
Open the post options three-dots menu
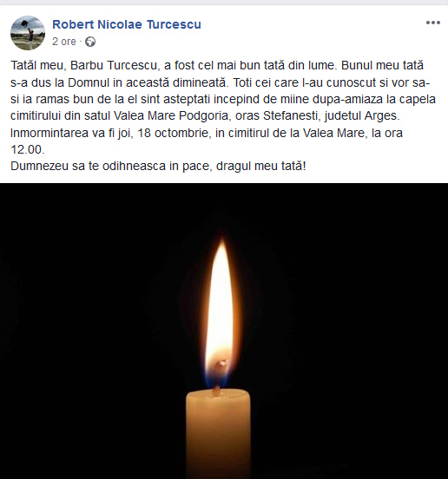click(433, 23)
